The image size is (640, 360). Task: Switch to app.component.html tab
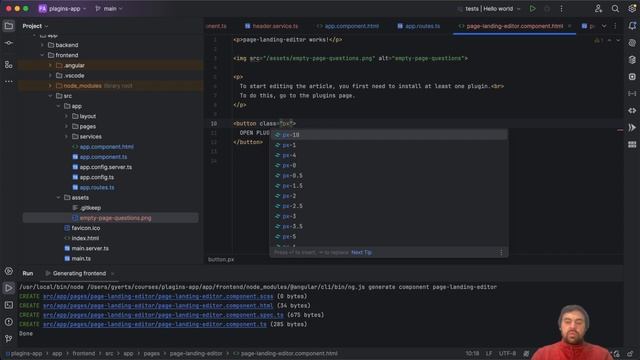(348, 26)
